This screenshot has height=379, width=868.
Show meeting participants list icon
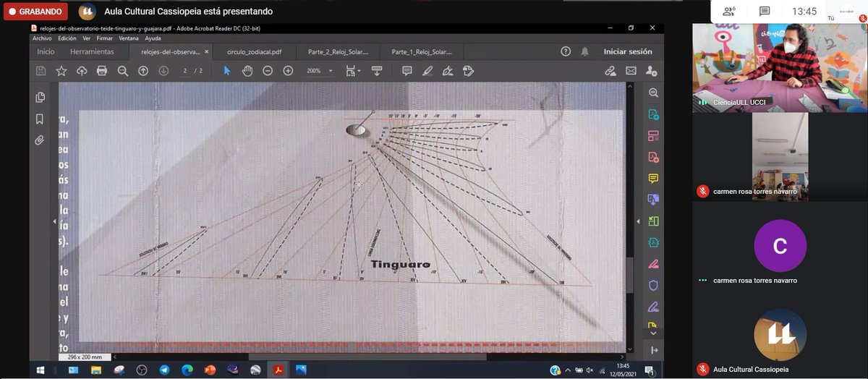tap(730, 11)
